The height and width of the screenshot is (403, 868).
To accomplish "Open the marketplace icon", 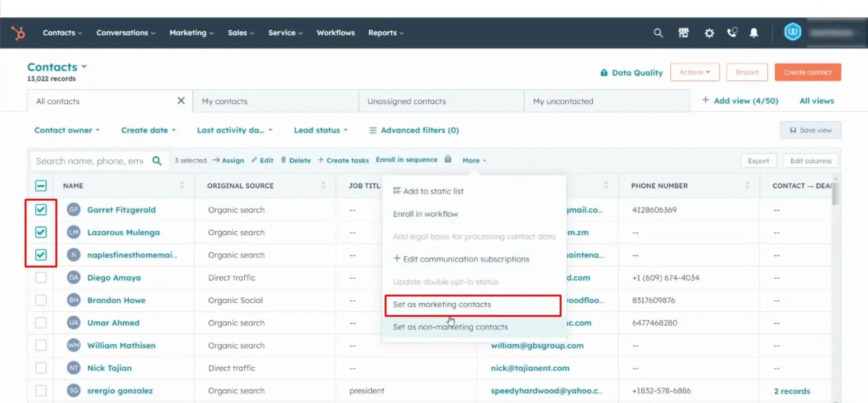I will pyautogui.click(x=683, y=33).
